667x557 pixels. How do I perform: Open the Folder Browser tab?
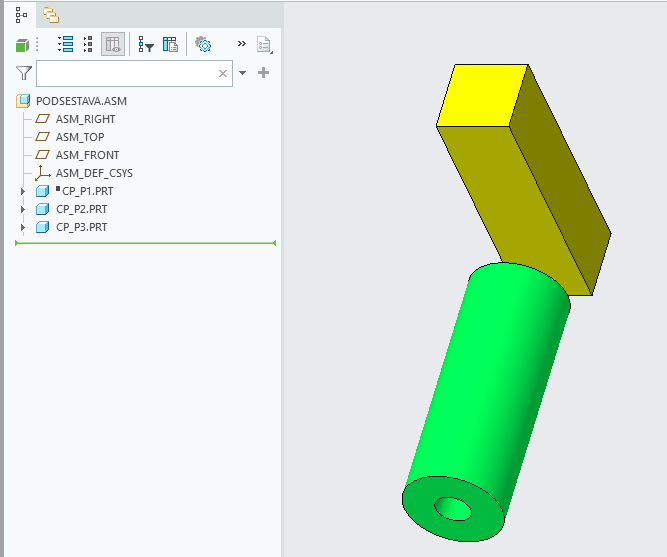click(x=50, y=15)
